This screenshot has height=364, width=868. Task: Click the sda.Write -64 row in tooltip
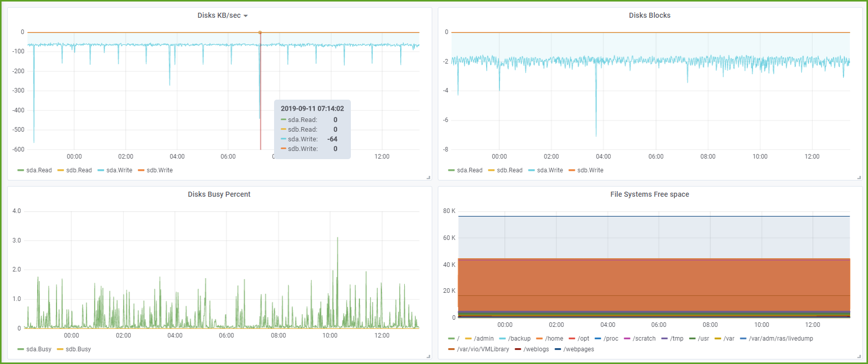pyautogui.click(x=309, y=139)
